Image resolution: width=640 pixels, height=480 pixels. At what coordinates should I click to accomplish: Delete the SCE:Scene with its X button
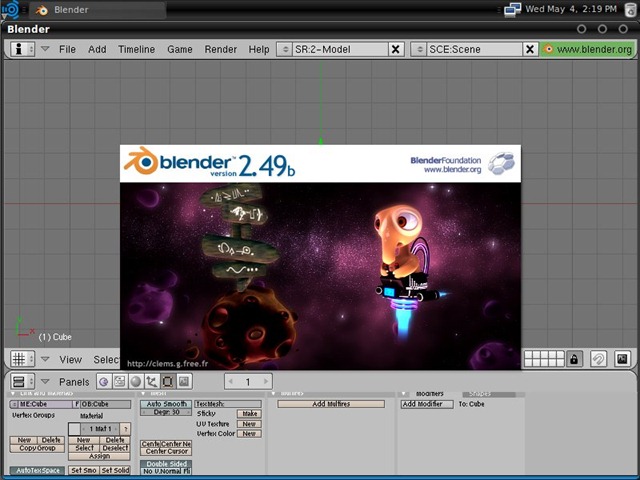tap(529, 49)
